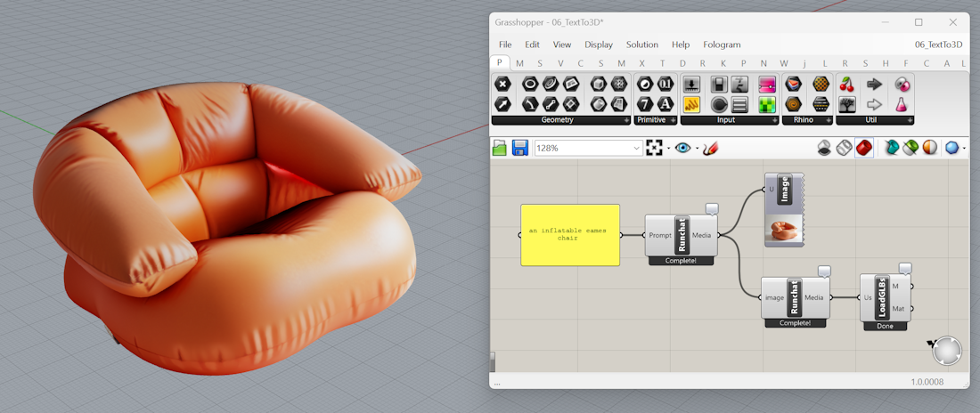Select the pink Gradient input icon
The image size is (980, 413).
[767, 84]
